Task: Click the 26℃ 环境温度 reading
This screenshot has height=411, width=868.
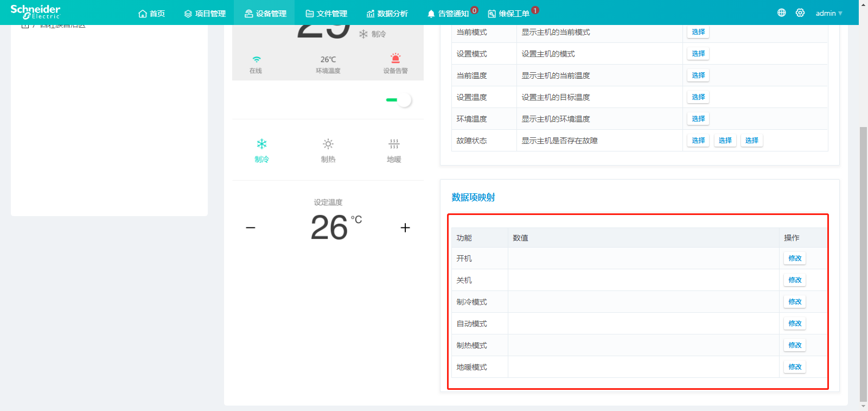Action: (x=328, y=64)
